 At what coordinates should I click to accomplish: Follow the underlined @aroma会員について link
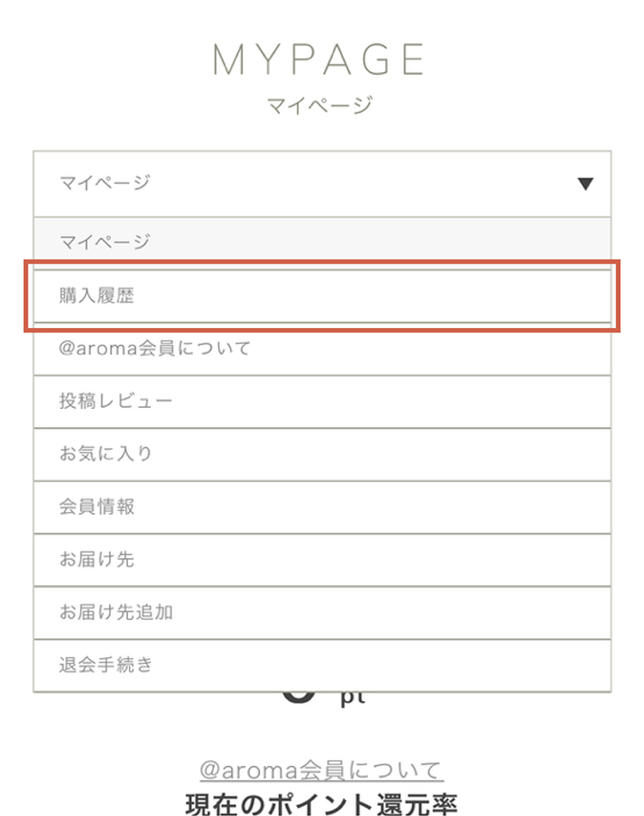321,770
